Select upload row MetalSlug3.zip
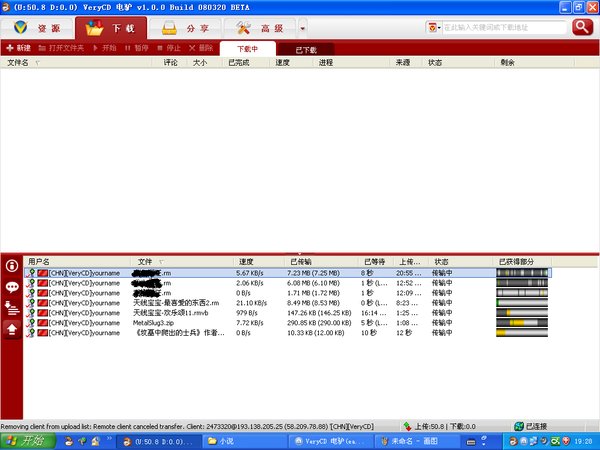600x450 pixels. 288,323
